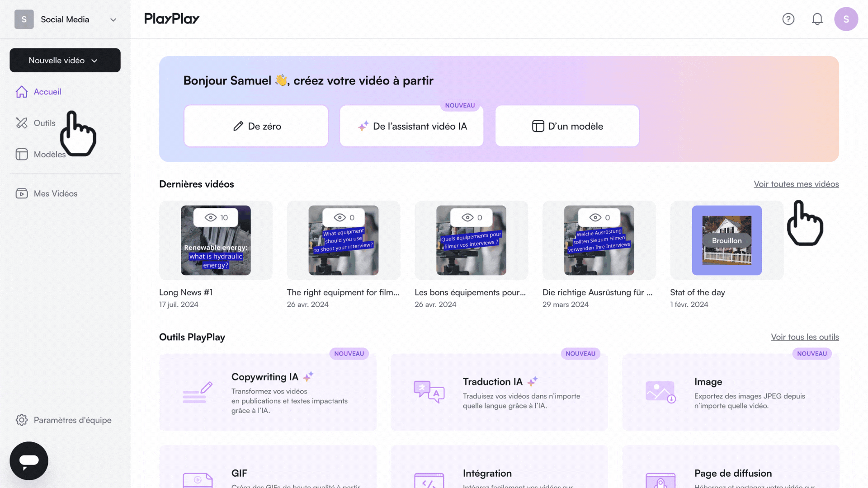Viewport: 868px width, 488px height.
Task: Go to Accueil in sidebar
Action: click(x=47, y=92)
